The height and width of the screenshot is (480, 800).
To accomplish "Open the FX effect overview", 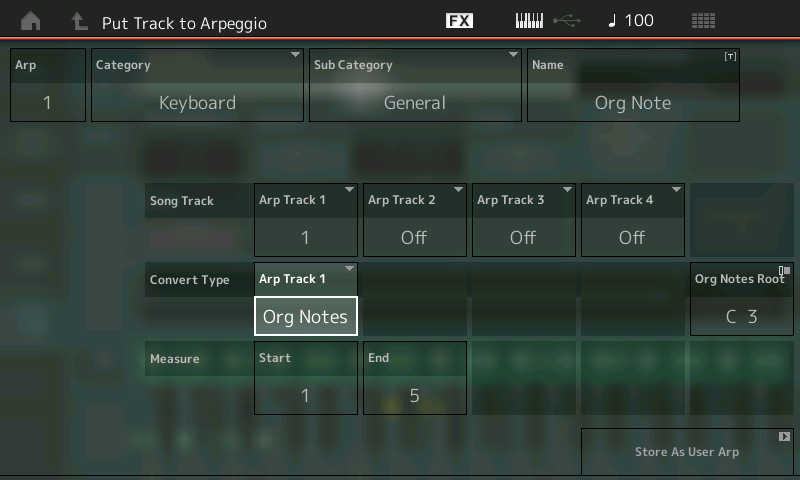I will point(459,21).
